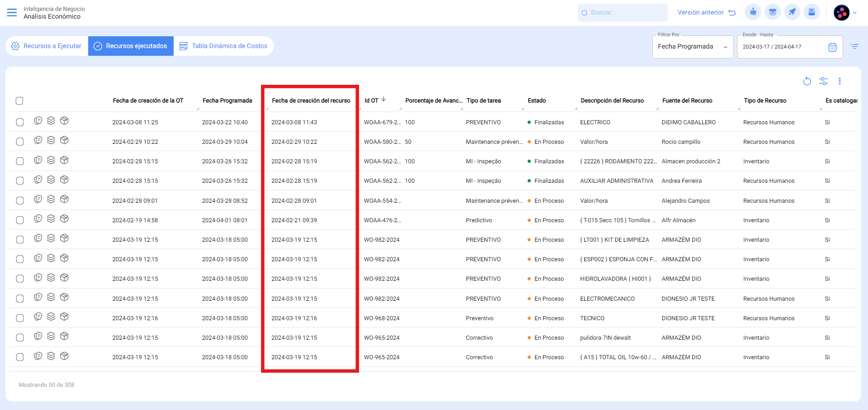Switch to Recursos a Ejecutar tab
Screen dimensions: 868x410
point(47,46)
